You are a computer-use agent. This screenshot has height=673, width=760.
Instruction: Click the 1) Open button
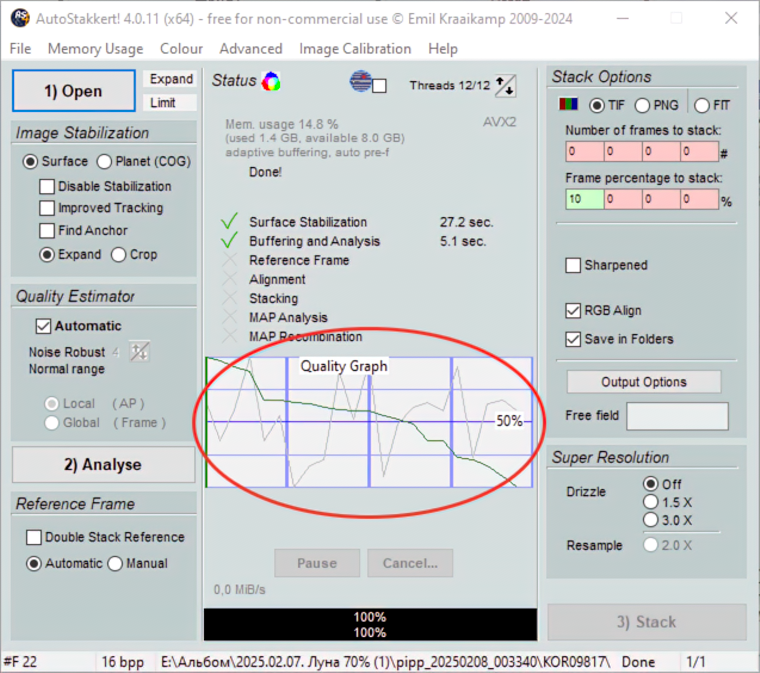coord(74,91)
